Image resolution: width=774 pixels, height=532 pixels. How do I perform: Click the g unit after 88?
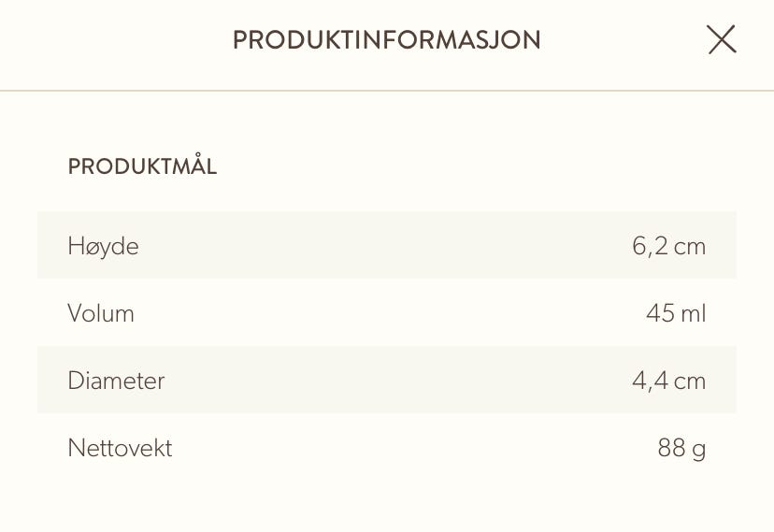point(699,450)
